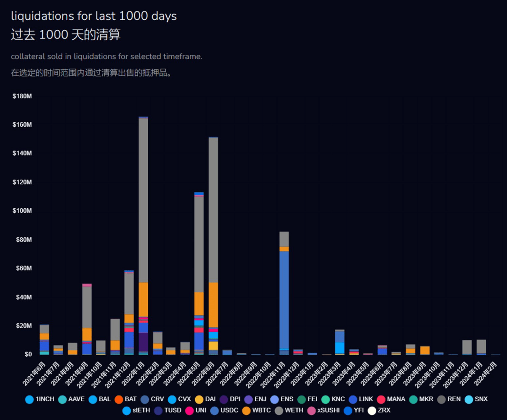Click the $100M y-axis label
Screen dimensions: 507x420
(x=22, y=211)
